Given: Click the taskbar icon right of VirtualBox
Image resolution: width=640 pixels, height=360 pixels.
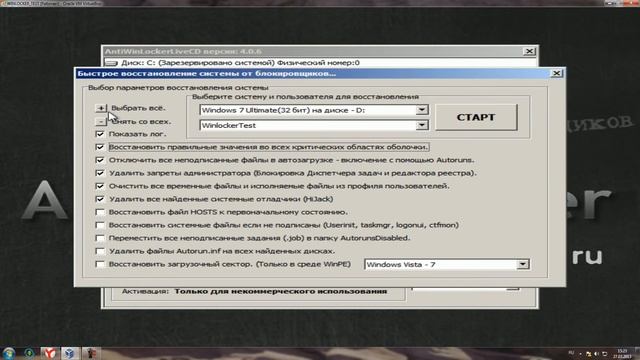Looking at the screenshot, I should click(x=91, y=353).
